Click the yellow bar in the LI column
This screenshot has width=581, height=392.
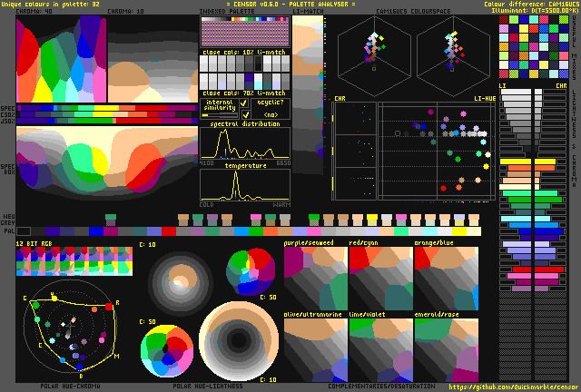pos(516,162)
